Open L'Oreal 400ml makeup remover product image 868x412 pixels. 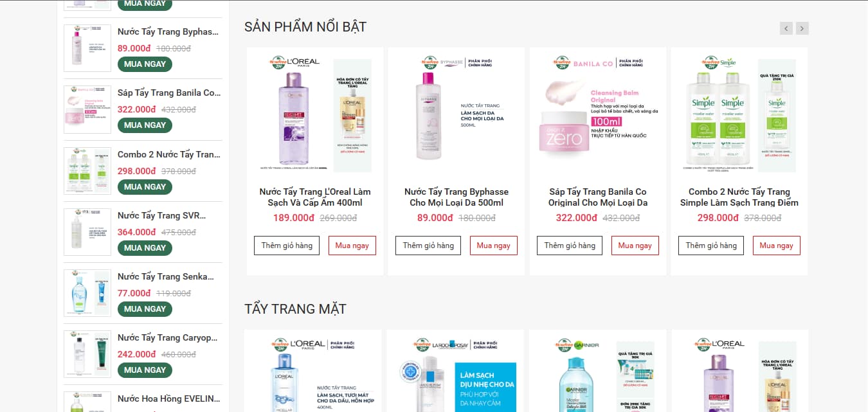[315, 114]
